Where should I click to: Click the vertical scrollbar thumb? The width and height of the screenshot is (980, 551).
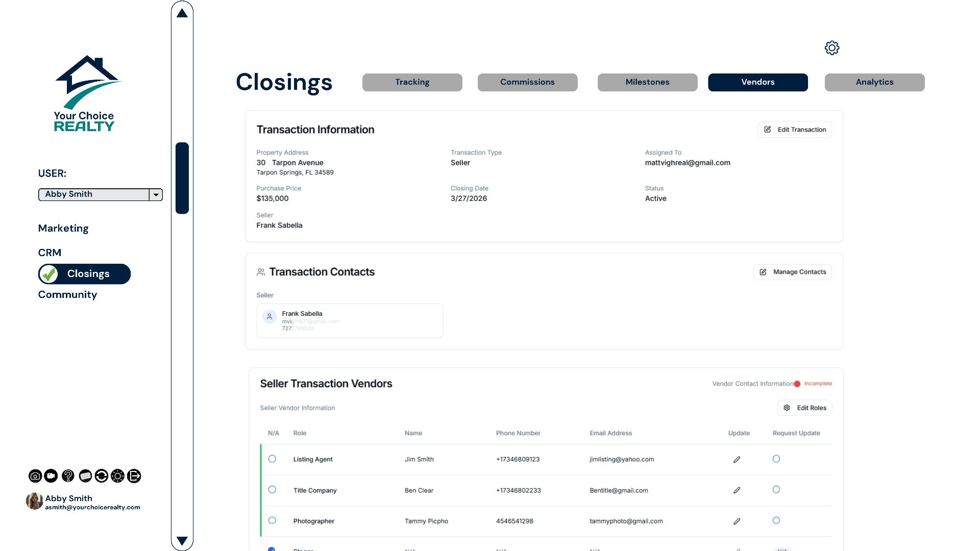(x=182, y=178)
